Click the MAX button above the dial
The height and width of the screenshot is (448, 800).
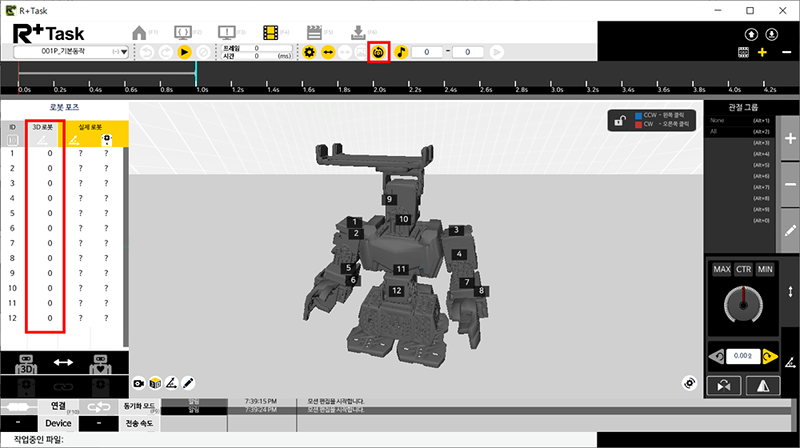tap(721, 270)
